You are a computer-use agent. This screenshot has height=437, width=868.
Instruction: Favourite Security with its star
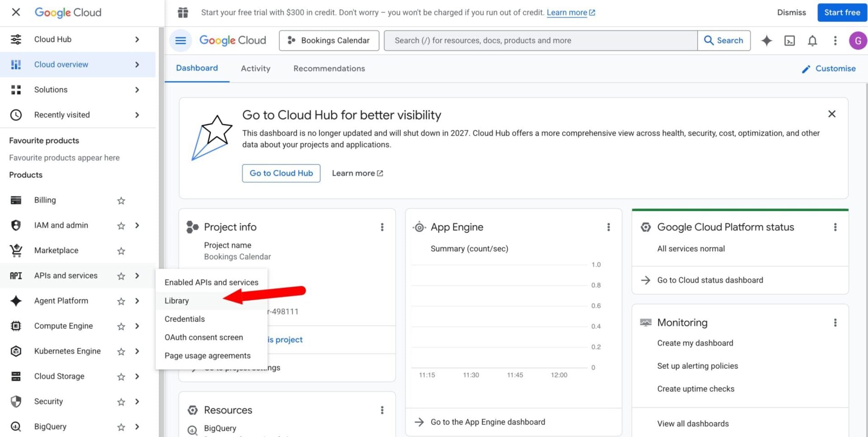tap(121, 402)
